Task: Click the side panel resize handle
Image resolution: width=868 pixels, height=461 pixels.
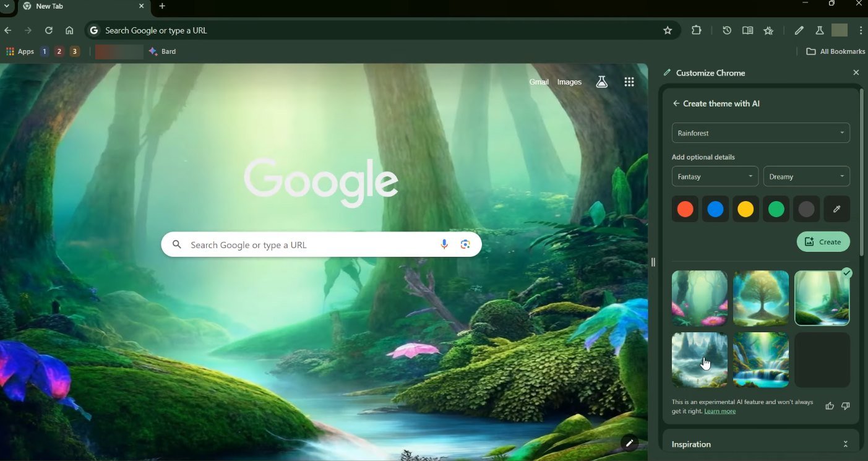Action: pos(653,262)
